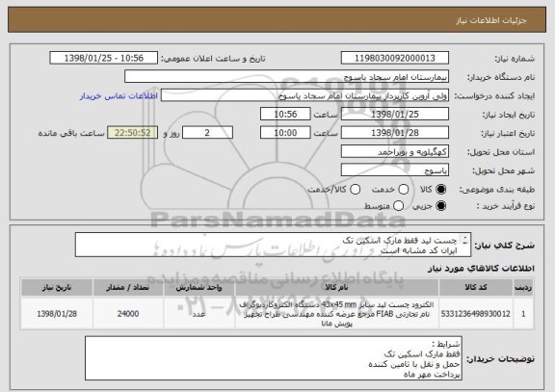Click the شرح کلی نیاز description box
The height and width of the screenshot is (392, 555).
tap(273, 245)
